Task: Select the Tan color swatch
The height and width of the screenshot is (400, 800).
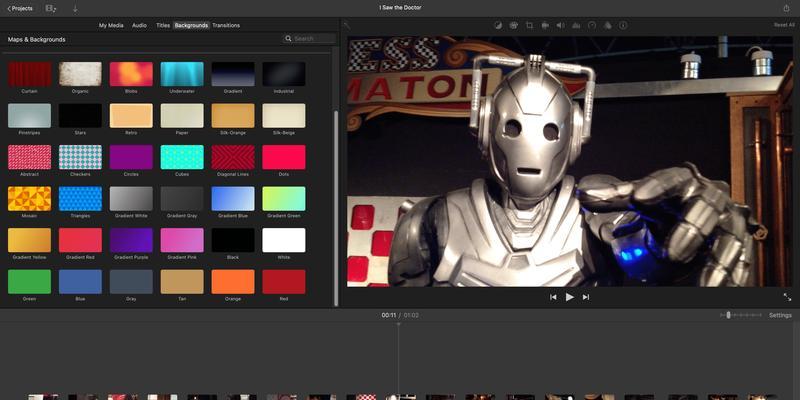Action: point(182,282)
